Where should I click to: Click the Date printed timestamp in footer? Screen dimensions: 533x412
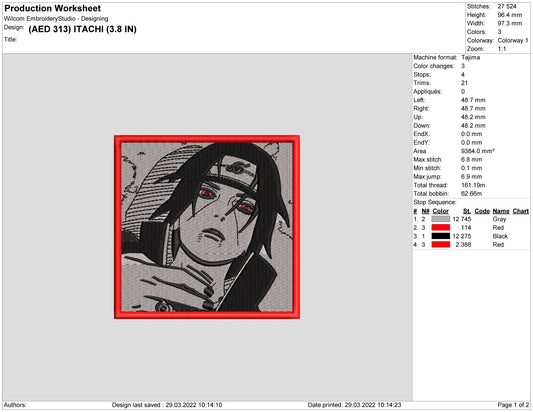(355, 405)
